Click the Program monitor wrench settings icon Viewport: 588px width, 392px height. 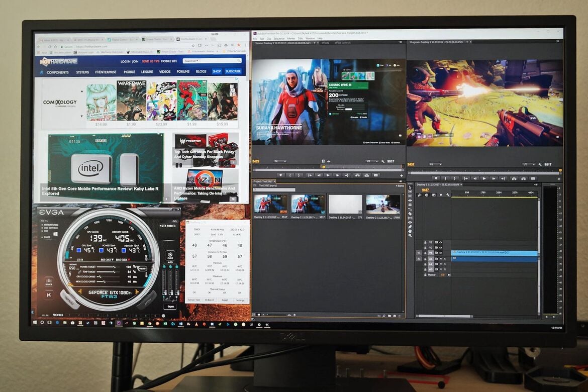[x=540, y=164]
